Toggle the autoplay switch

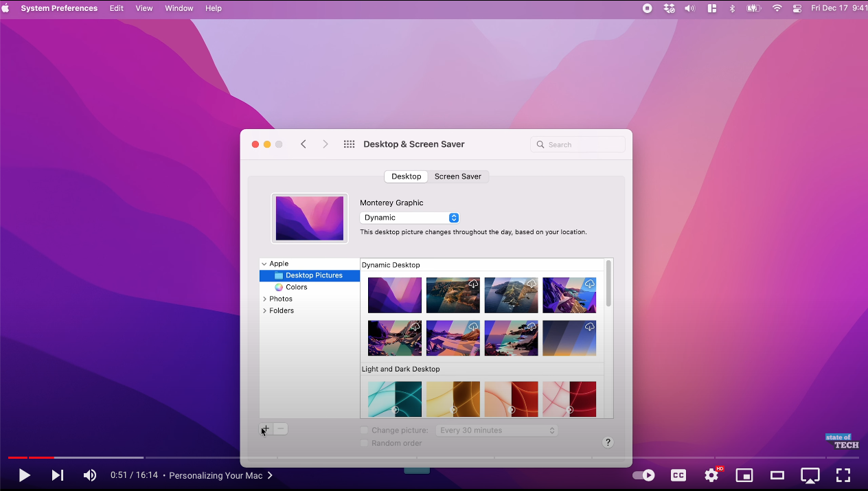643,475
